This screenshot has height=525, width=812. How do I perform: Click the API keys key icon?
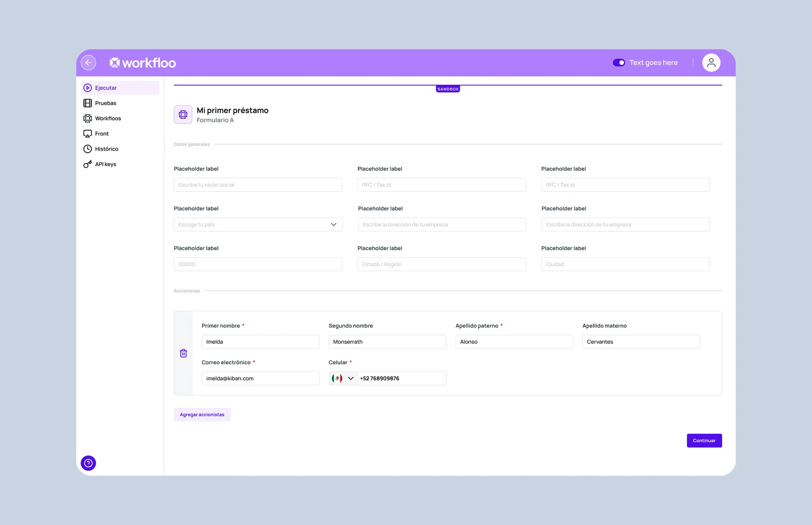point(87,164)
